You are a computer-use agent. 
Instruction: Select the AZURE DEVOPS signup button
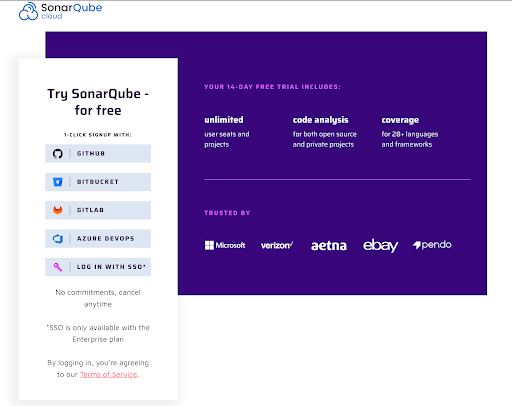[x=98, y=239]
